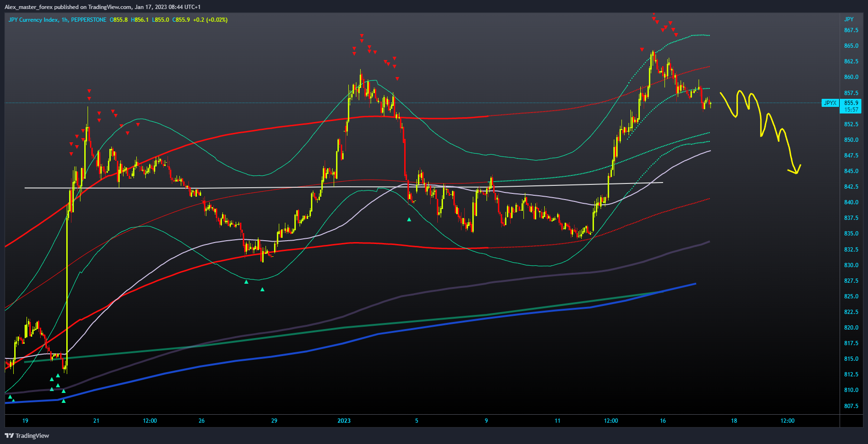Click the 9 date label on time axis
This screenshot has width=868, height=444.
tap(486, 421)
